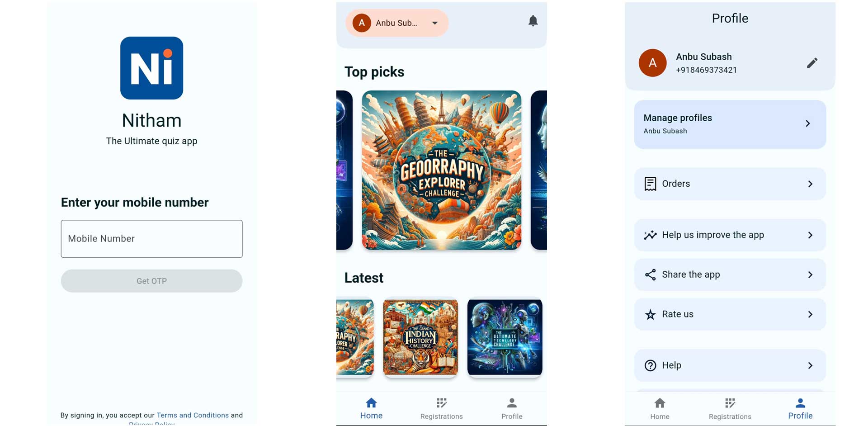This screenshot has height=426, width=868.
Task: Click the Help question mark icon
Action: pyautogui.click(x=650, y=365)
